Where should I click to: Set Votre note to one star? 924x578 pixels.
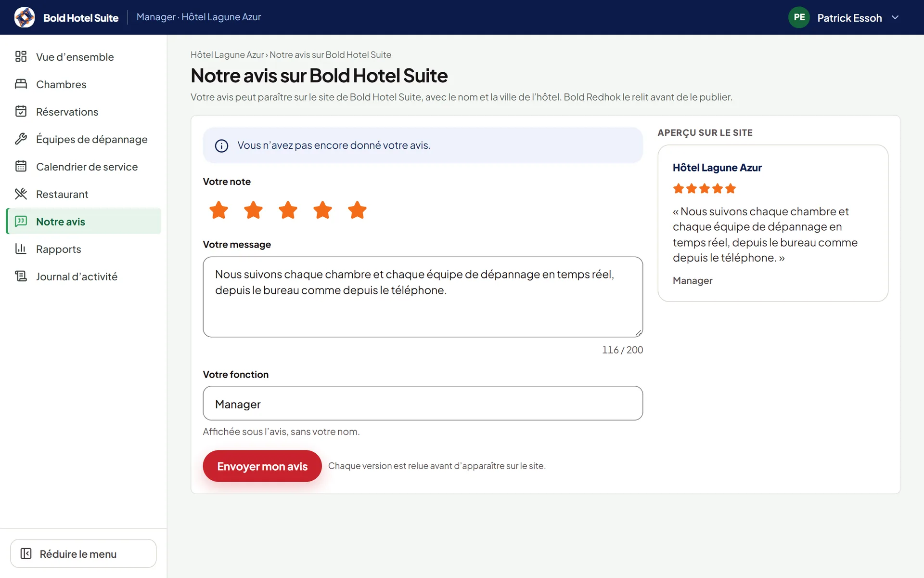219,210
